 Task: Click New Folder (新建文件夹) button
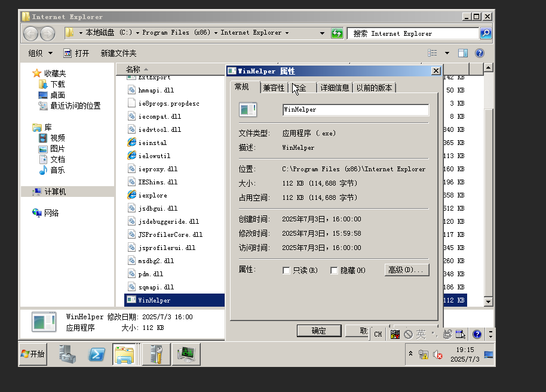(118, 53)
